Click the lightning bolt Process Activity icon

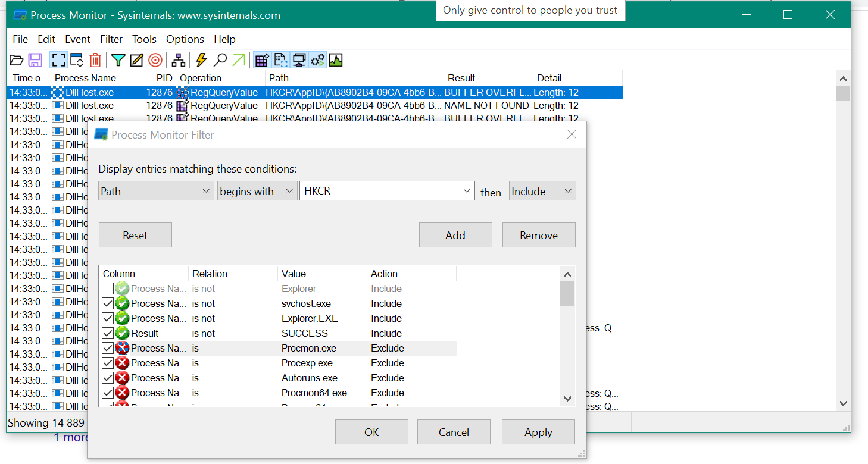[x=201, y=60]
